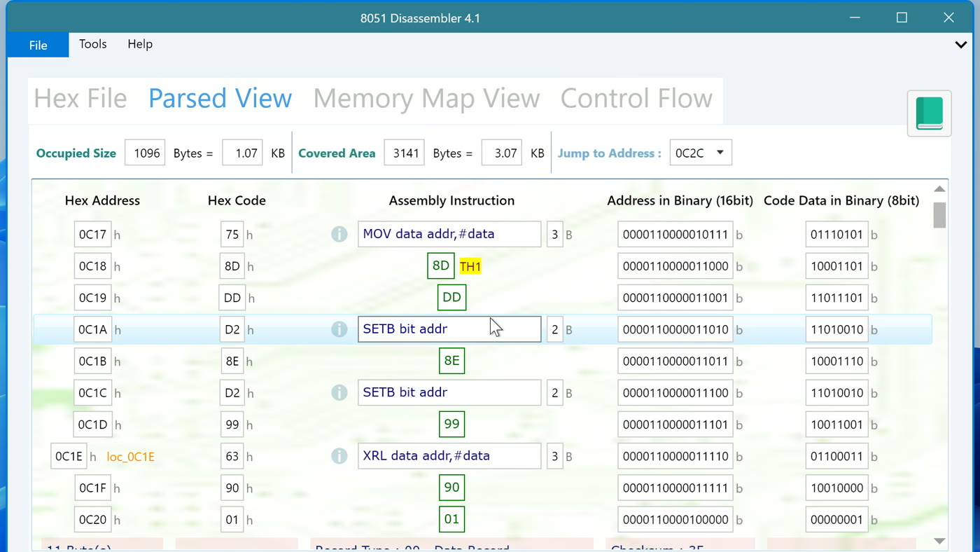
Task: Click the green 8E operand box
Action: 451,361
